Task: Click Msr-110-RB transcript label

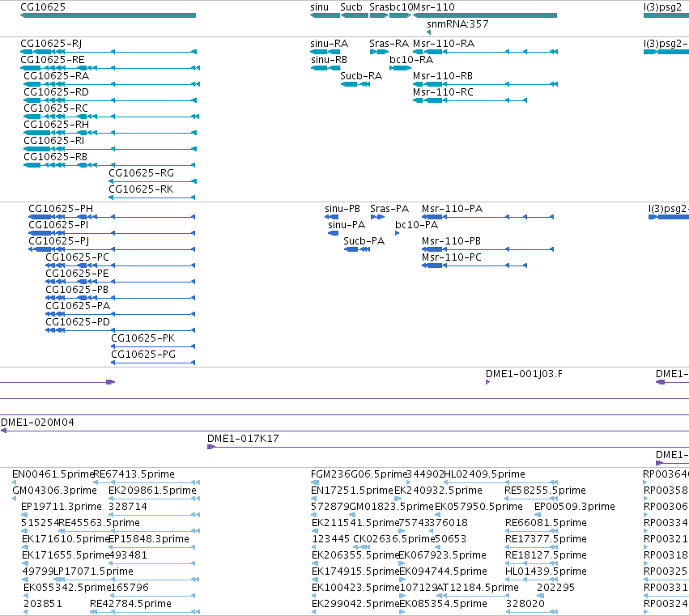Action: (443, 76)
